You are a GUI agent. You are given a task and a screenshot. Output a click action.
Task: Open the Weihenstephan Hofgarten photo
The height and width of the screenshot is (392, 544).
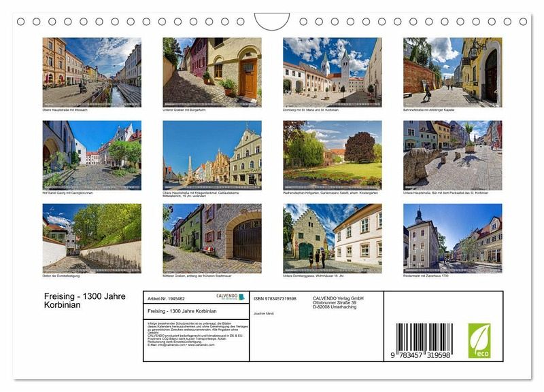coord(333,155)
